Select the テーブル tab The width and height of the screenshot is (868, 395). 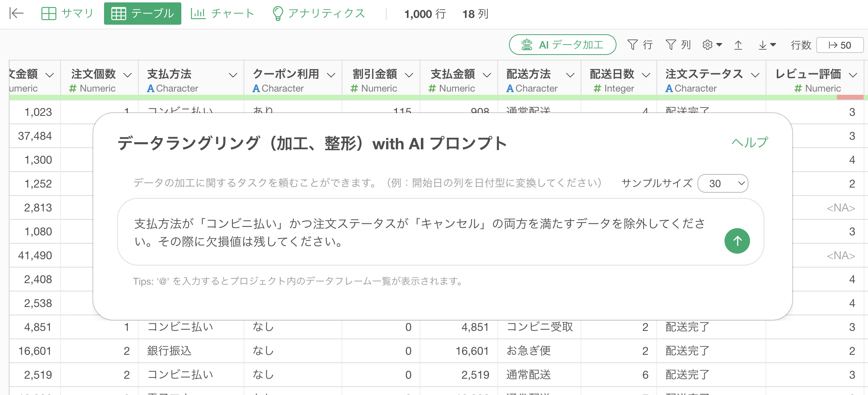[x=143, y=14]
